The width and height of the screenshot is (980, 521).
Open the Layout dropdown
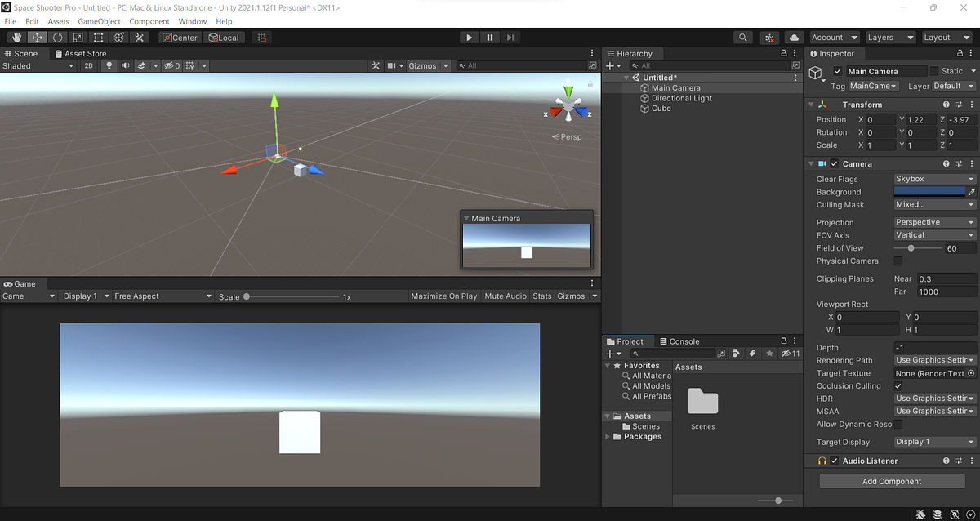click(x=947, y=37)
